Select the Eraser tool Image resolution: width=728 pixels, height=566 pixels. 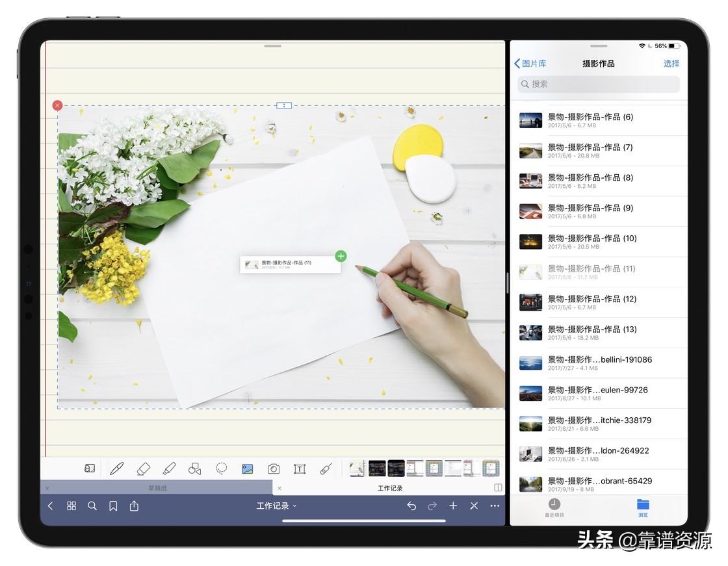tap(144, 469)
